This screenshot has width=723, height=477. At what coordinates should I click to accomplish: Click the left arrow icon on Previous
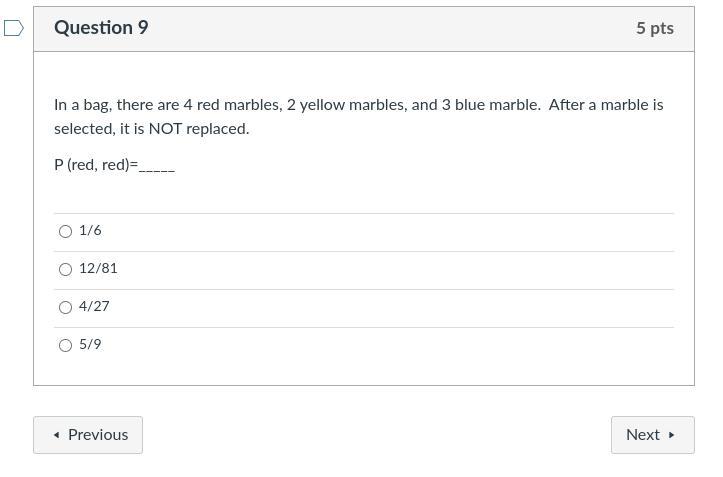click(x=56, y=435)
